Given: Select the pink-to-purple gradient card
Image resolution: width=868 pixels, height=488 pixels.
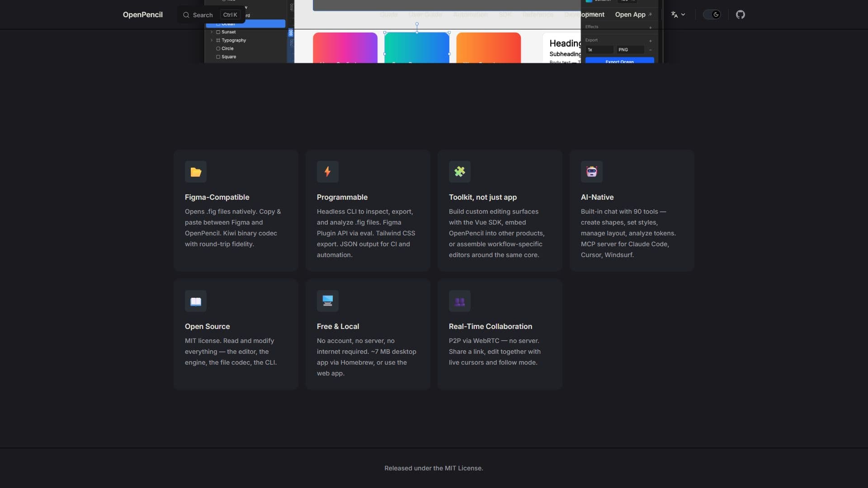Looking at the screenshot, I should pos(345,47).
